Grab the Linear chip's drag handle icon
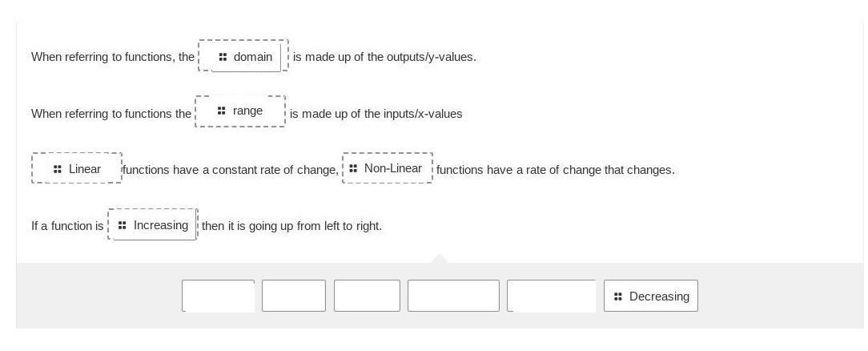 pos(58,169)
